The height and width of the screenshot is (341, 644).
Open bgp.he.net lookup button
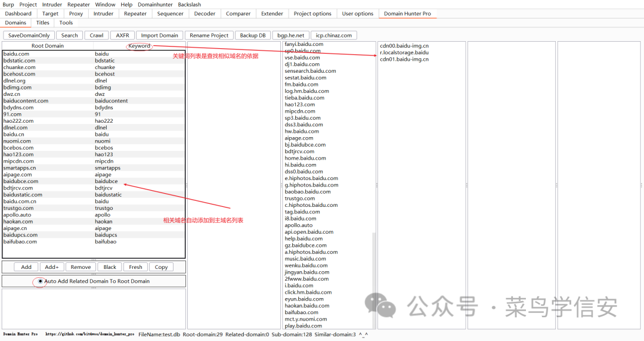[x=291, y=35]
